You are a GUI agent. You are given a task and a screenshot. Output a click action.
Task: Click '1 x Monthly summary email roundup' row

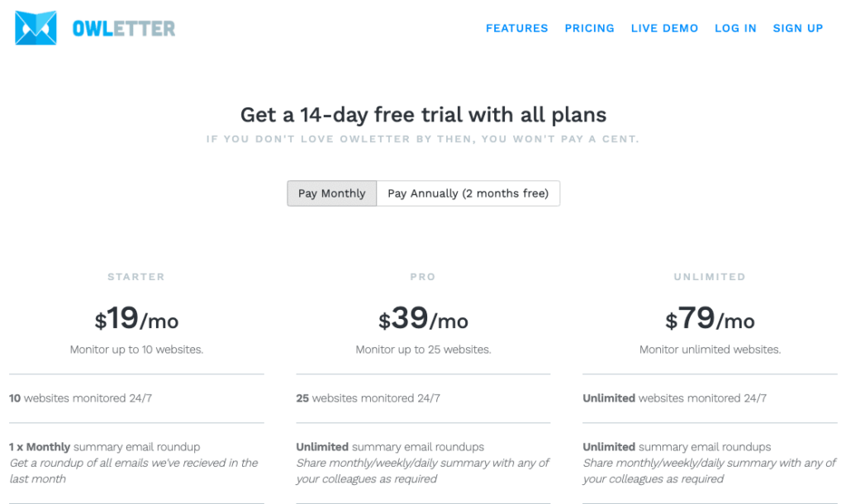click(x=136, y=463)
